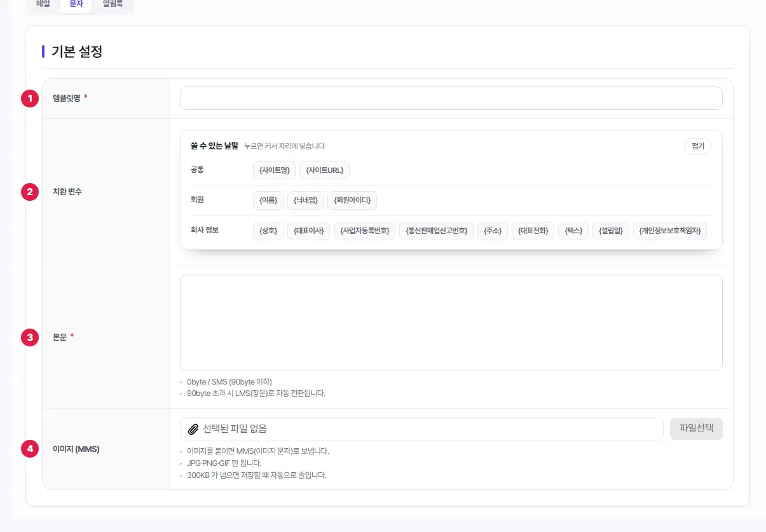Click the 쓸 수 있는 낱말 panel title
Viewport: 766px width, 532px height.
coord(214,146)
